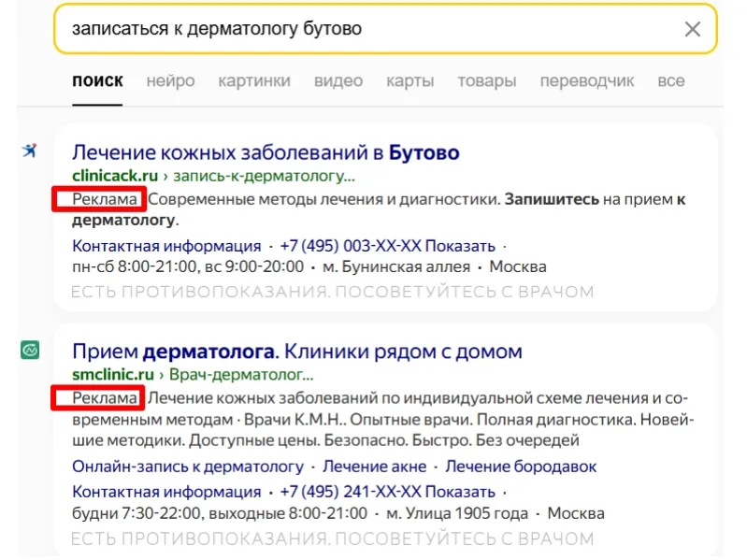Open Лечение кожных заболеваний в Бутово result

[x=266, y=153]
